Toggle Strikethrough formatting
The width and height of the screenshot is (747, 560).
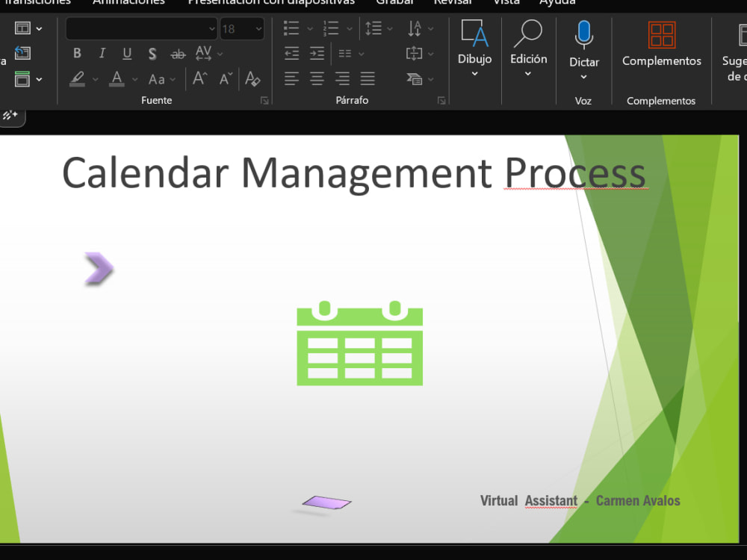point(178,55)
